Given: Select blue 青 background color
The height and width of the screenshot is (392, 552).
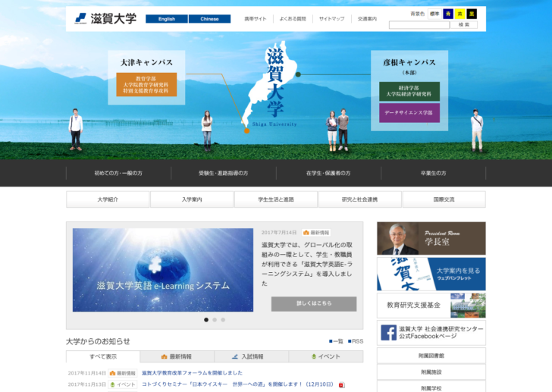Looking at the screenshot, I should click(448, 14).
